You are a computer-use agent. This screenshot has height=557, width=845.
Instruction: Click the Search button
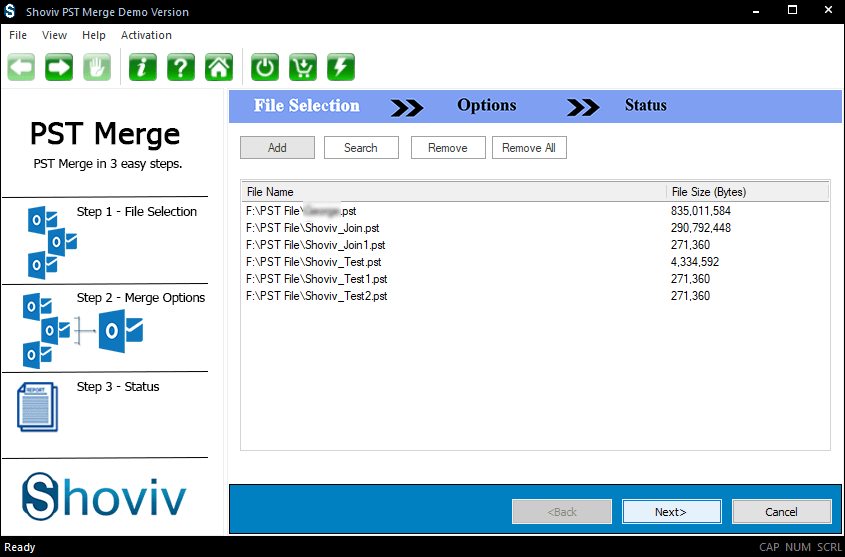[361, 148]
